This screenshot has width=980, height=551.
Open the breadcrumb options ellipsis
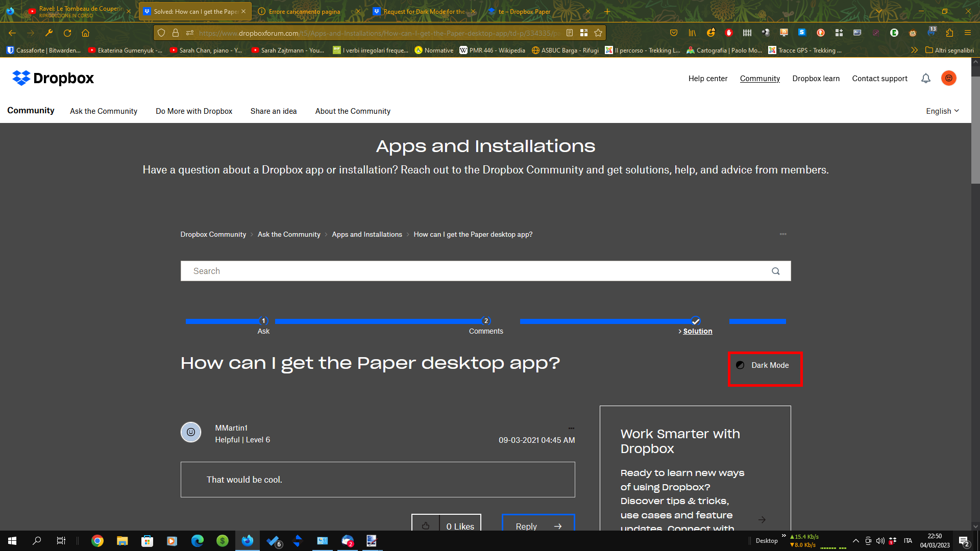click(x=783, y=234)
